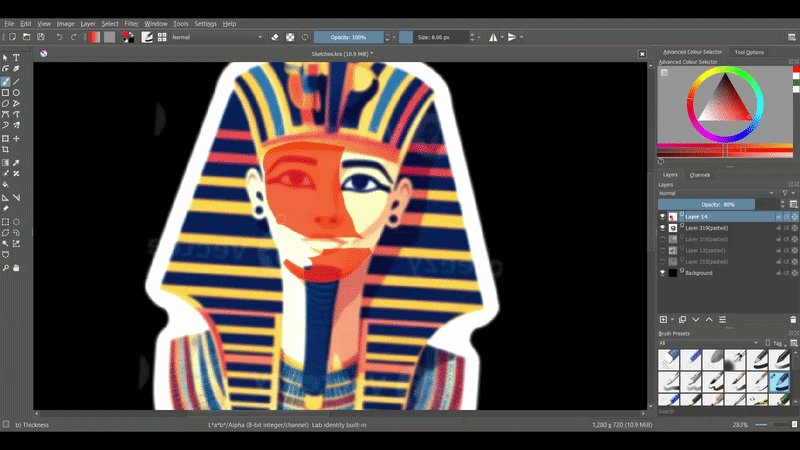
Task: Select the Colour Picker tool
Action: click(x=16, y=163)
